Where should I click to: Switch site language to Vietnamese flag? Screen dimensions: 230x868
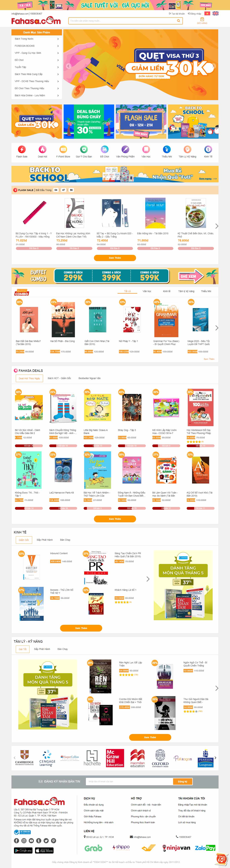(x=207, y=13)
